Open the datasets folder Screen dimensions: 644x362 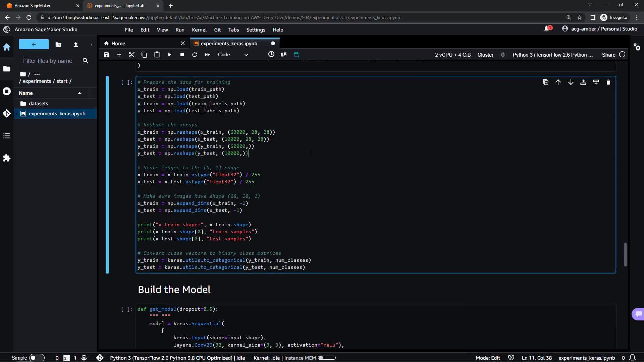pos(38,104)
